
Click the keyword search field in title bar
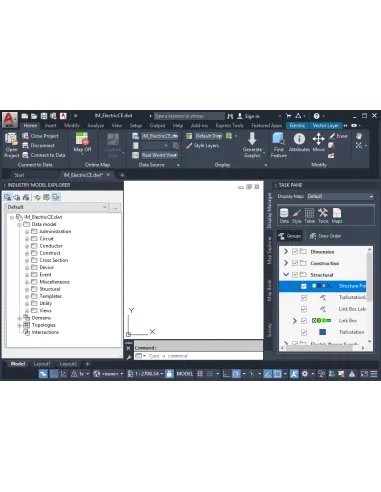coord(189,116)
